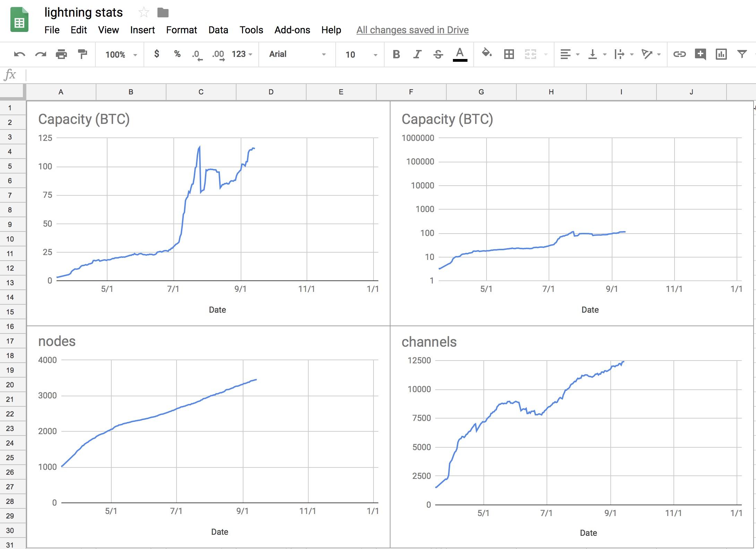Viewport: 756px width, 549px height.
Task: Decrease decimal places icon
Action: (x=197, y=55)
